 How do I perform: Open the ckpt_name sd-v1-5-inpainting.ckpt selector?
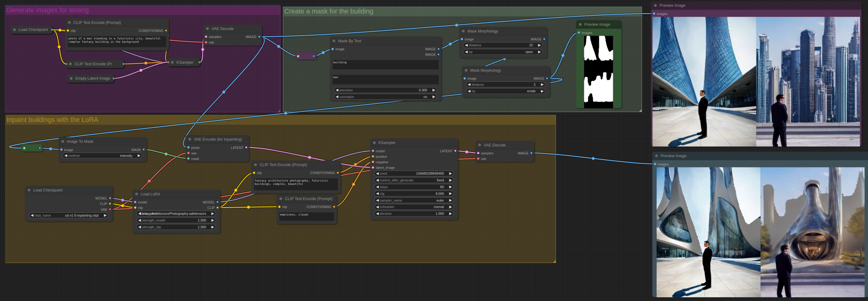(x=68, y=215)
